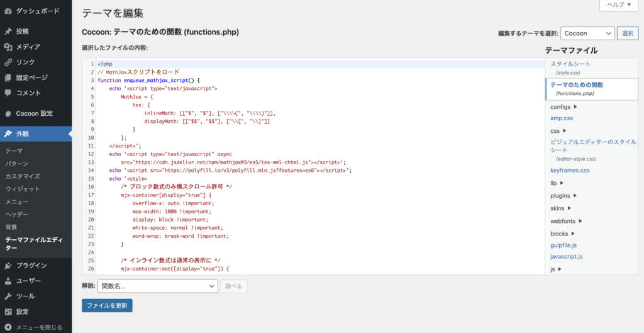644x333 pixels.
Task: Click the media icon beside メディア
Action: 8,47
